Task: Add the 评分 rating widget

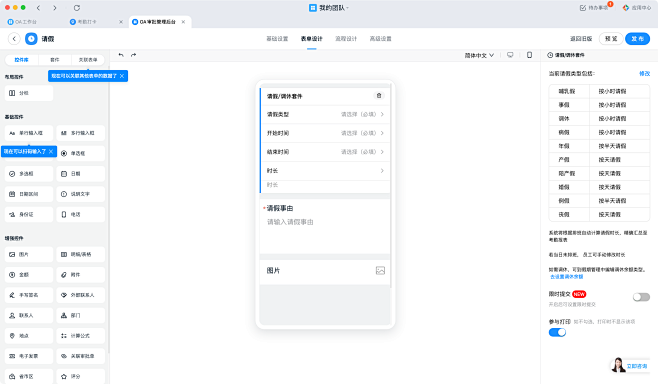Action: (81, 376)
